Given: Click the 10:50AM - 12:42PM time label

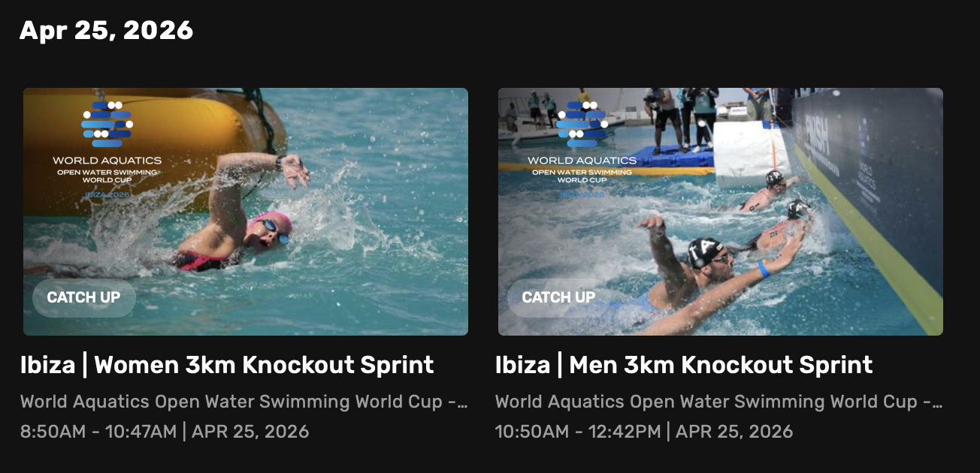Looking at the screenshot, I should click(578, 432).
